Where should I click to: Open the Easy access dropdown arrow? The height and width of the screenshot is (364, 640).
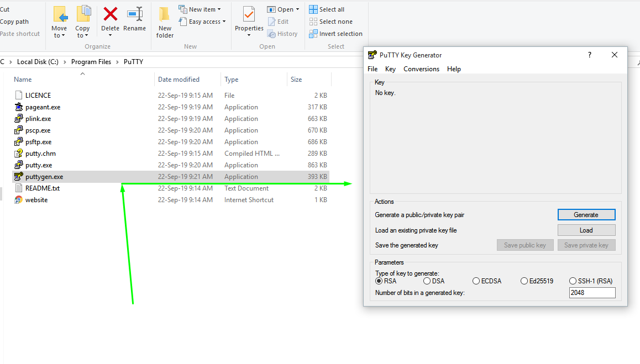[224, 22]
